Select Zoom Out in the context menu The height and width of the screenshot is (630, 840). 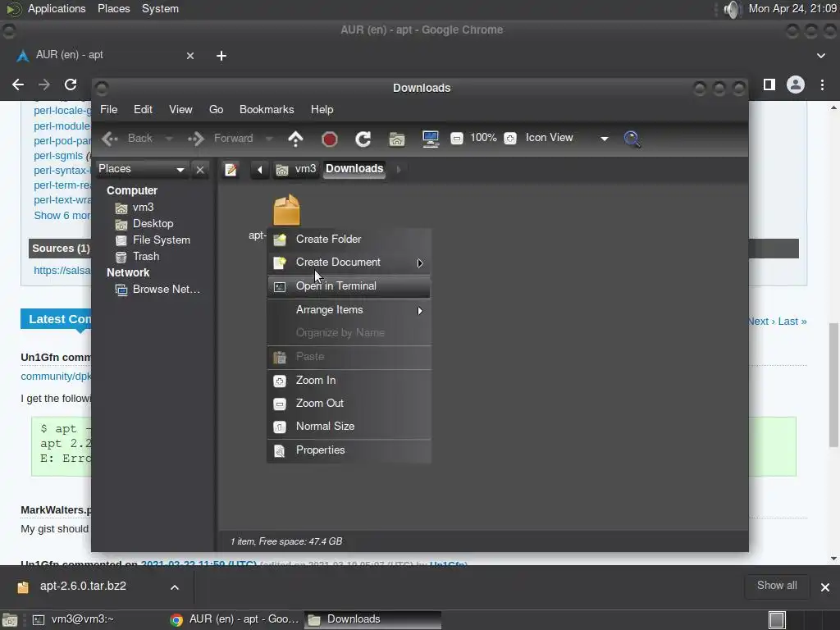[x=349, y=404]
